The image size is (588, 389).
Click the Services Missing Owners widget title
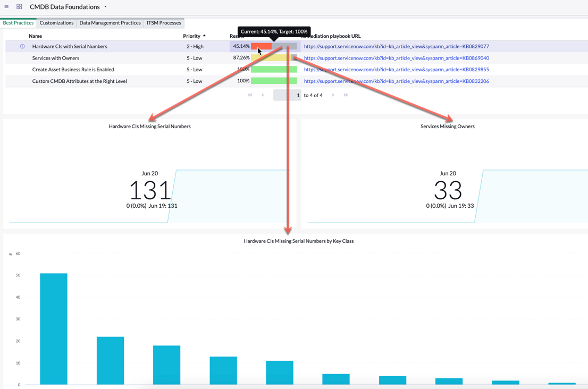447,126
